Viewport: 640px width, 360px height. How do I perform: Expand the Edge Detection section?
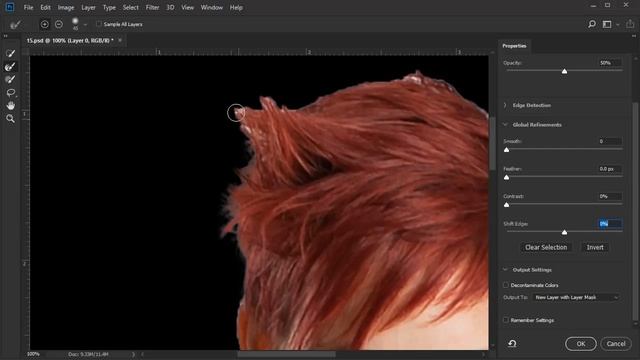(x=505, y=105)
